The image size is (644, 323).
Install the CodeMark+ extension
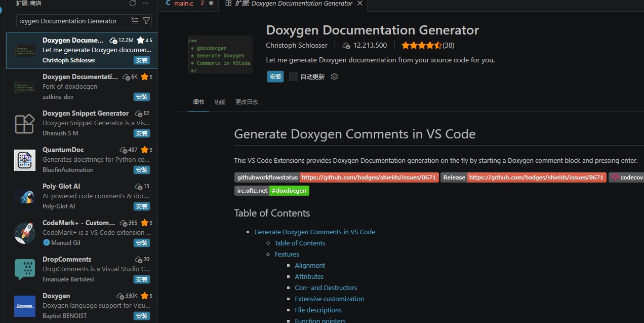142,243
